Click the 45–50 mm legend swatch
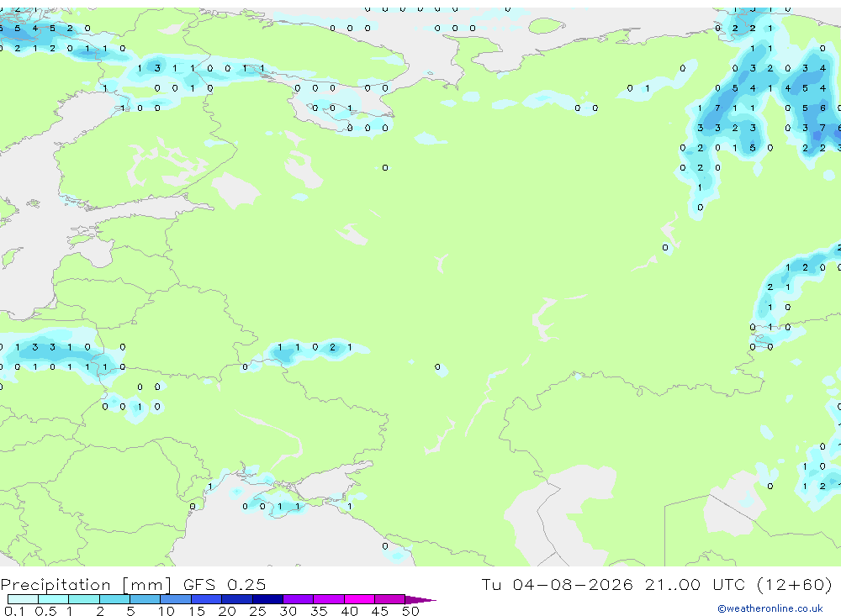 tap(390, 599)
